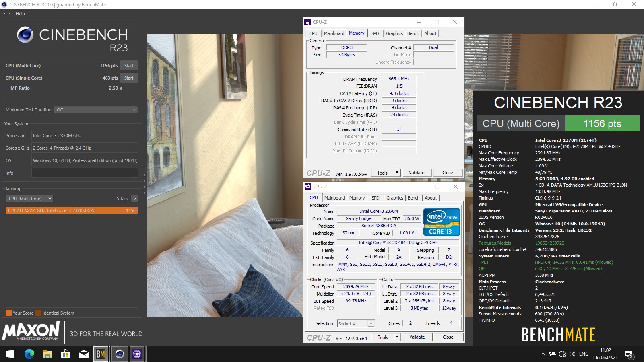Click Close button in lower CPU-Z window

[448, 337]
